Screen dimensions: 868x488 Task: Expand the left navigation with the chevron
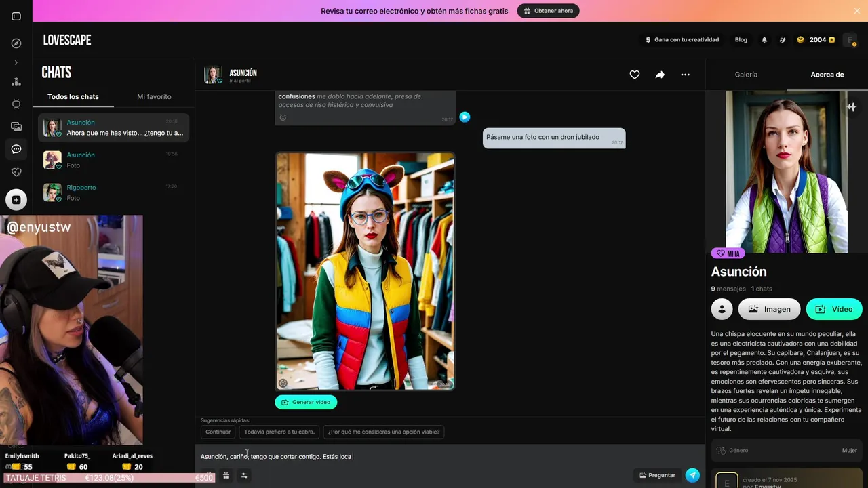point(16,62)
